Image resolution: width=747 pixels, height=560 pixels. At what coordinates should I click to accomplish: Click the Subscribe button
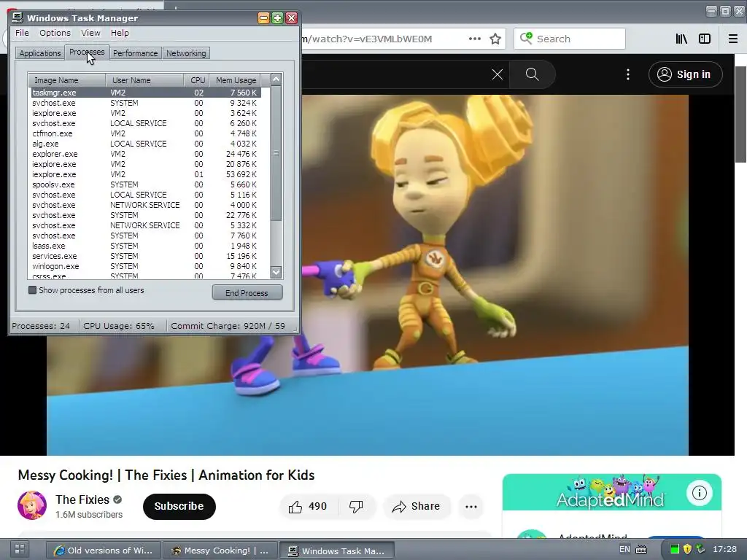179,506
